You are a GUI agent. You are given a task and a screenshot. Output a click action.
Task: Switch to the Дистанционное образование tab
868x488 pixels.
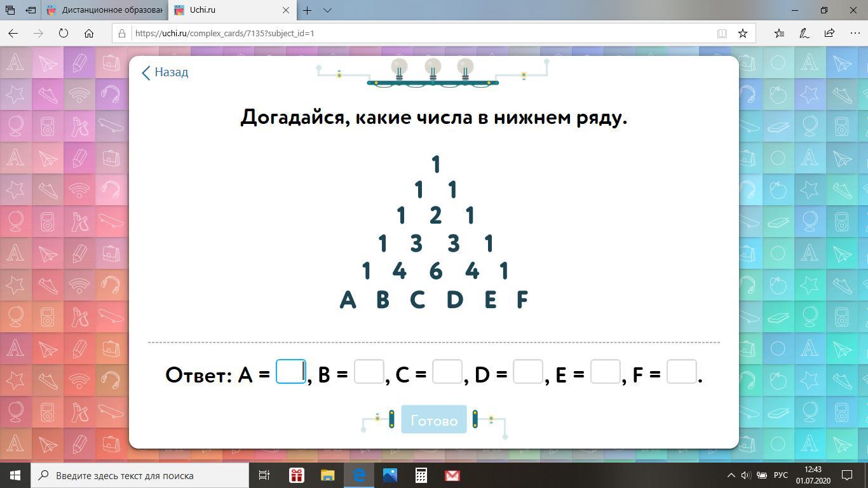pyautogui.click(x=105, y=10)
